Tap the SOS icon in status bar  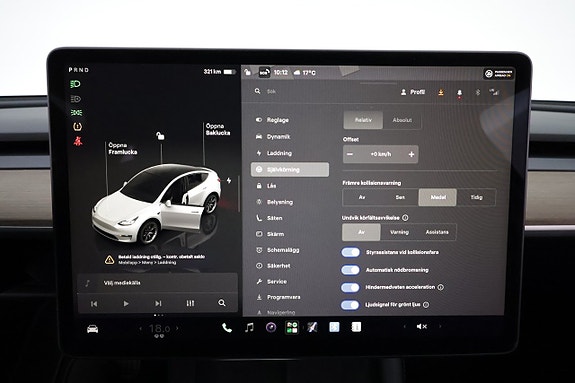(264, 72)
